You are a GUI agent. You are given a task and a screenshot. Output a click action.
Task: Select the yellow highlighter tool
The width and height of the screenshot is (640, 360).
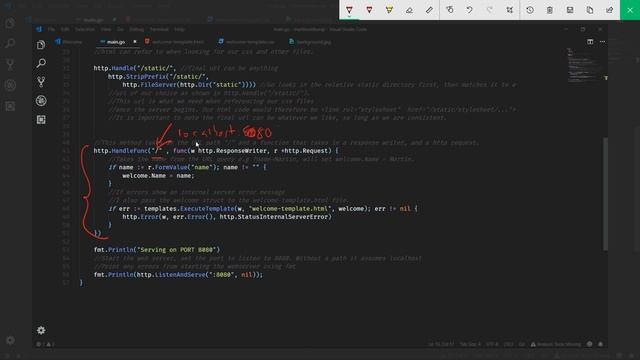click(389, 10)
